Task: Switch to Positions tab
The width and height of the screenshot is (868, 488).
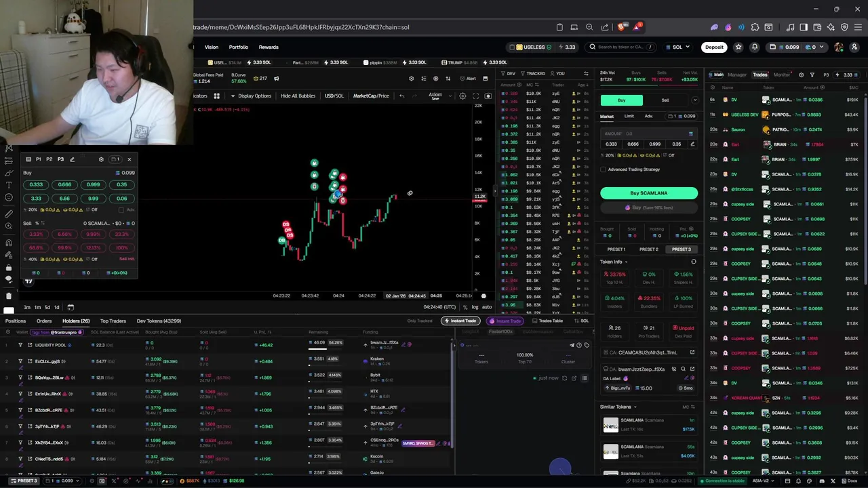Action: tap(16, 321)
